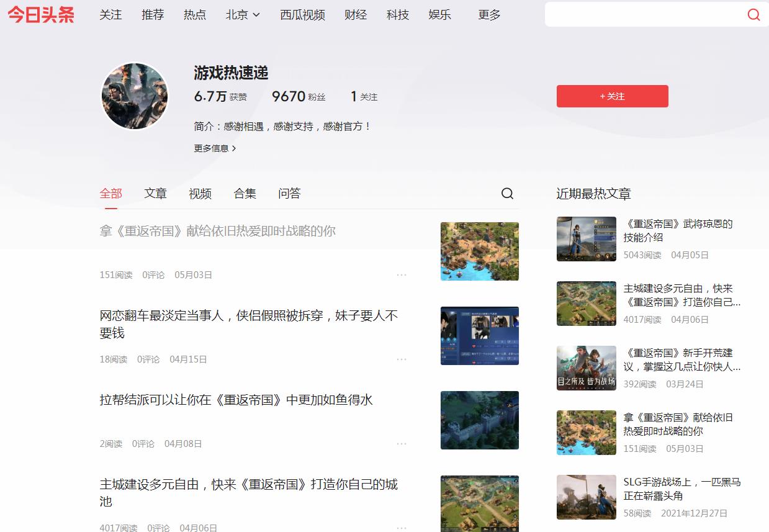The height and width of the screenshot is (532, 769).
Task: Click 0评论 under 拉帮结派 article
Action: pyautogui.click(x=143, y=443)
